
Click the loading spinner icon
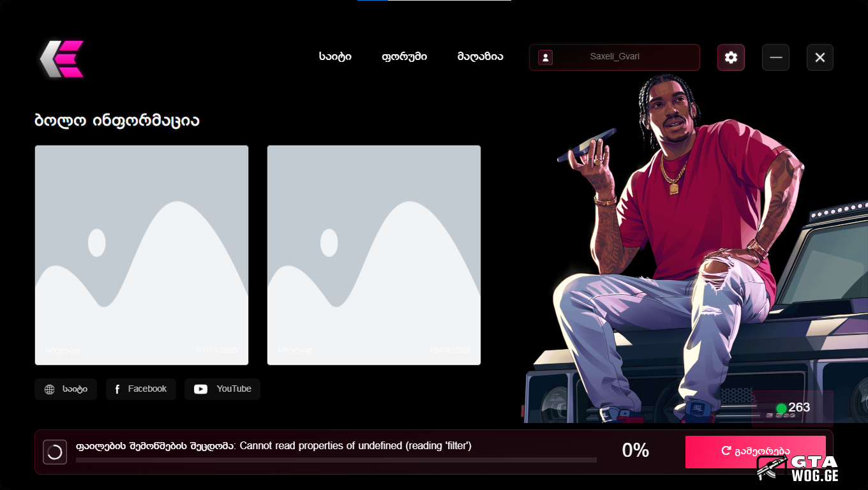[x=55, y=452]
